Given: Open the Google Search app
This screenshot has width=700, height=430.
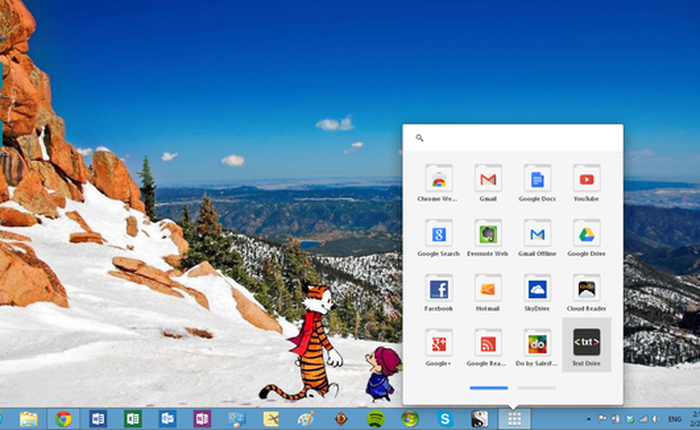Looking at the screenshot, I should [x=438, y=238].
